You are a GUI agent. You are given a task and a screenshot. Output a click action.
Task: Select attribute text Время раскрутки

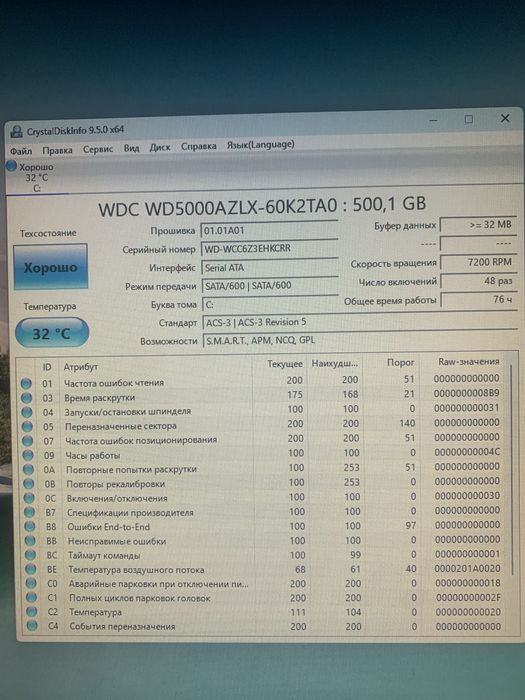100,397
